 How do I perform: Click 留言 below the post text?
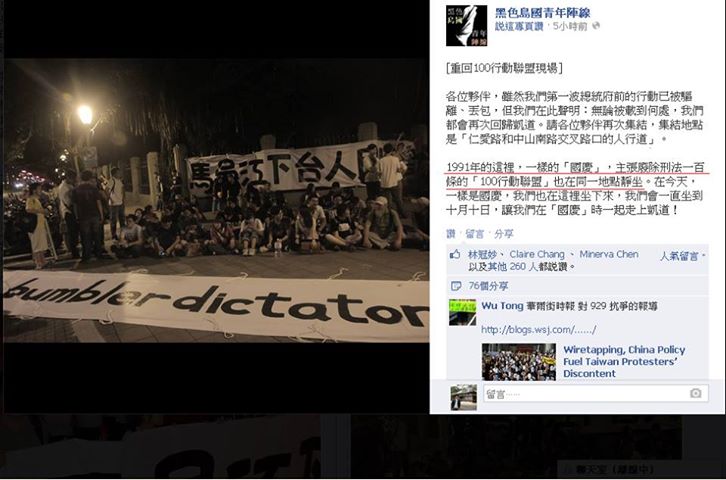[475, 234]
